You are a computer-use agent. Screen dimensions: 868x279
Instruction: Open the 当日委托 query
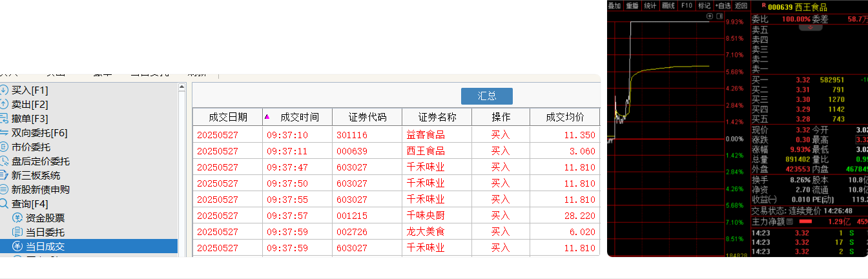click(x=45, y=232)
